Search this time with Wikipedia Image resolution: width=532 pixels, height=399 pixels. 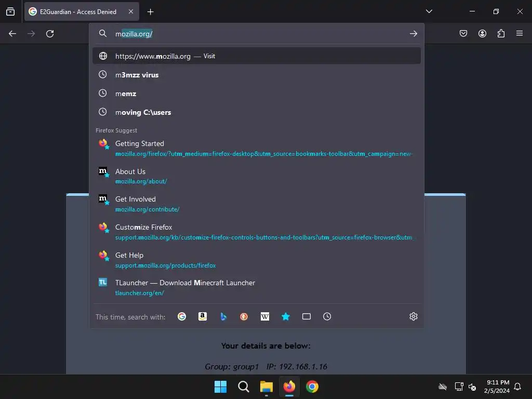click(x=264, y=316)
